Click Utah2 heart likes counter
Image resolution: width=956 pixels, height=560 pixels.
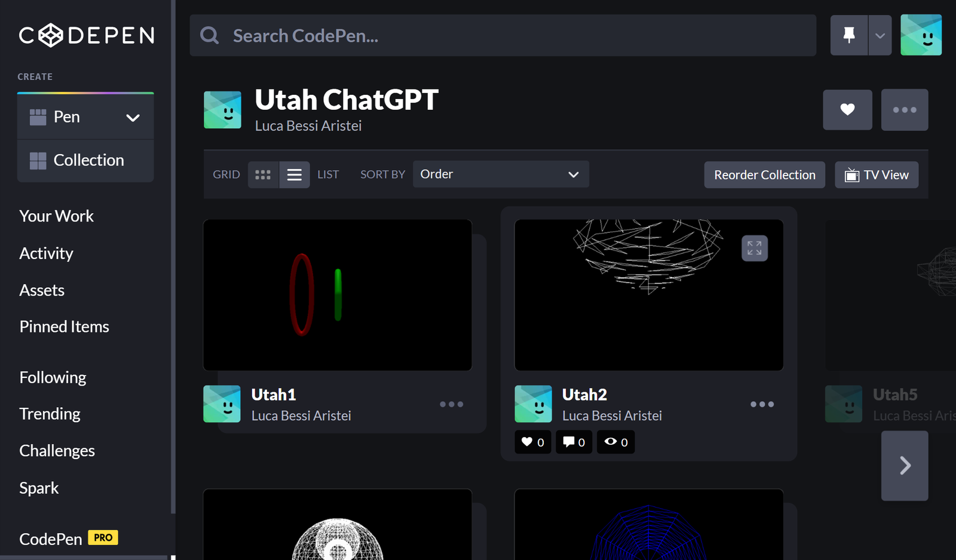(x=532, y=442)
